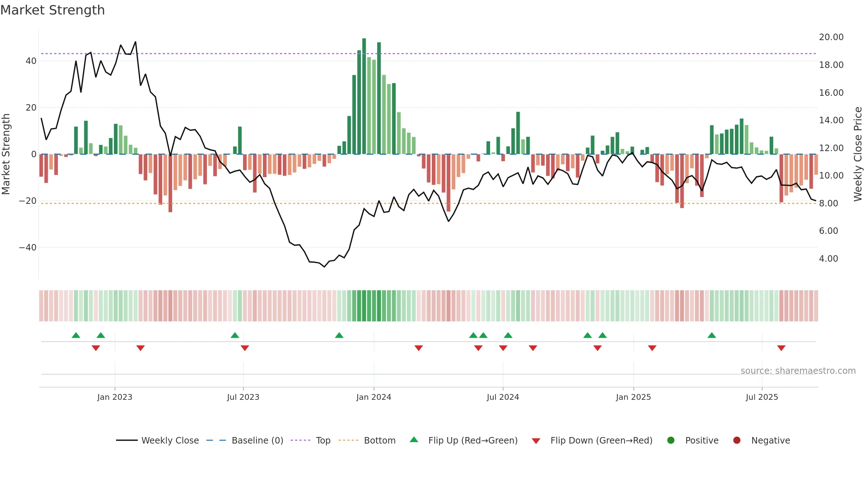Click the 18.00 price axis value
Image resolution: width=868 pixels, height=488 pixels.
click(x=831, y=65)
